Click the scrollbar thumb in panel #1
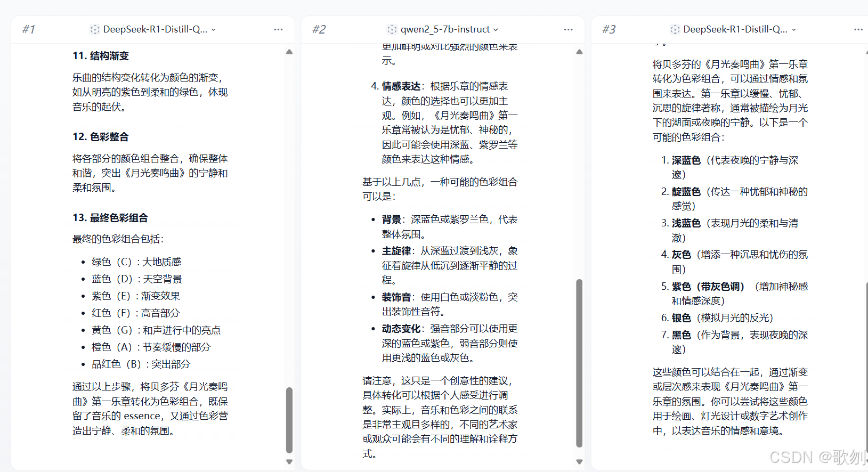 click(289, 420)
